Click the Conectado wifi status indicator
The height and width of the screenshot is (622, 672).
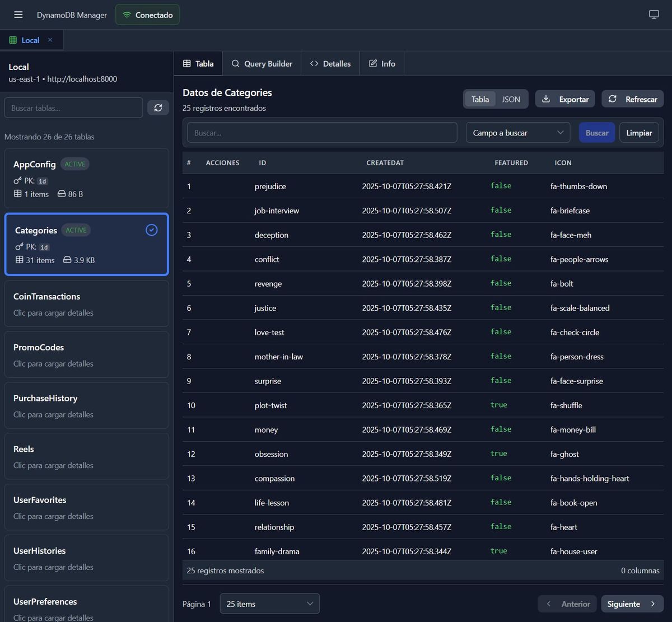(147, 15)
